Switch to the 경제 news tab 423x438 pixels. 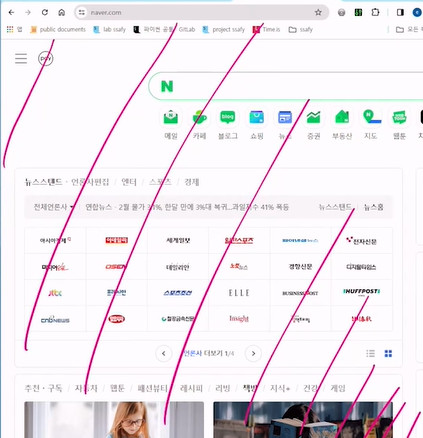[x=192, y=182]
